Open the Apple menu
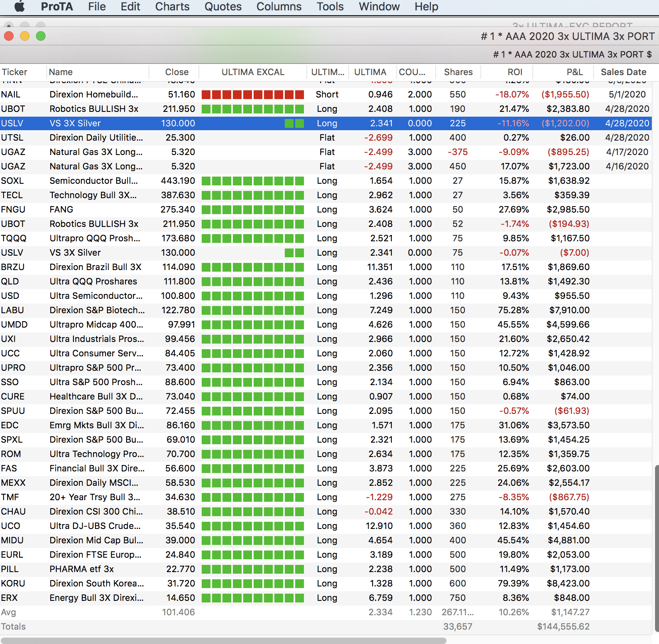This screenshot has width=659, height=644. tap(20, 6)
